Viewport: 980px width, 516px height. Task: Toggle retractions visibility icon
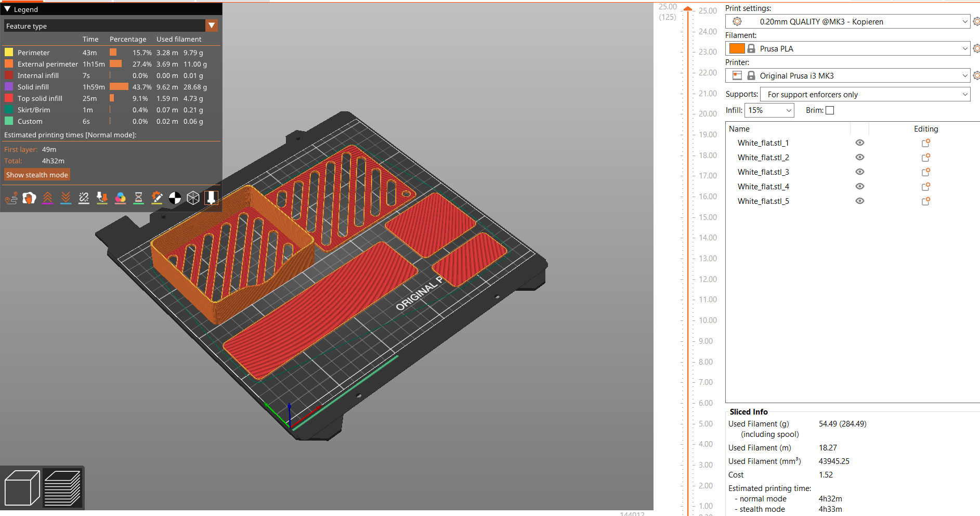tap(47, 198)
